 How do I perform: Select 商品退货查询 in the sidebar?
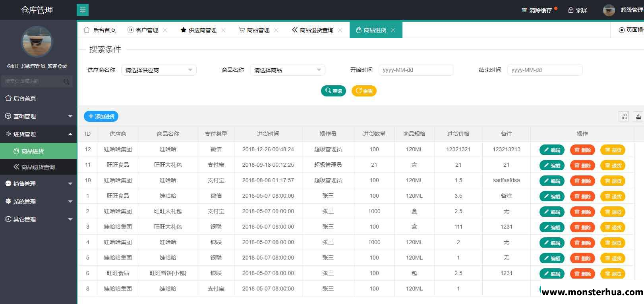pos(38,167)
